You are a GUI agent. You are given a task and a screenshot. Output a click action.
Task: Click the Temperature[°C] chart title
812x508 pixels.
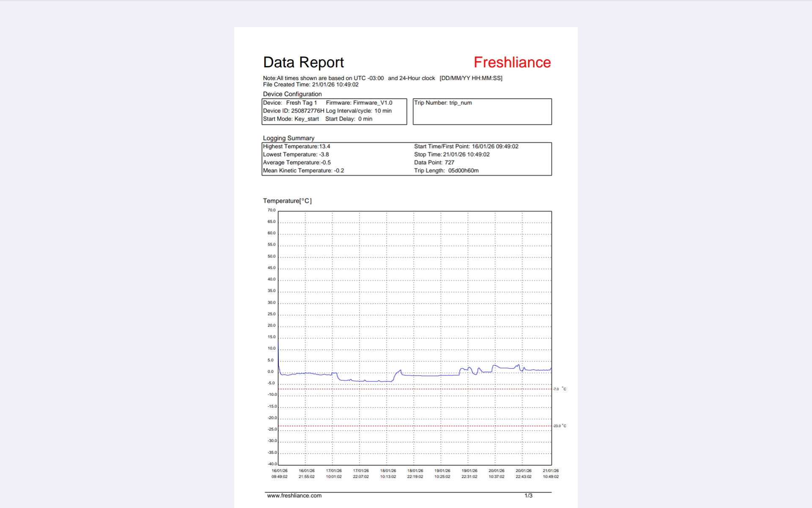287,201
